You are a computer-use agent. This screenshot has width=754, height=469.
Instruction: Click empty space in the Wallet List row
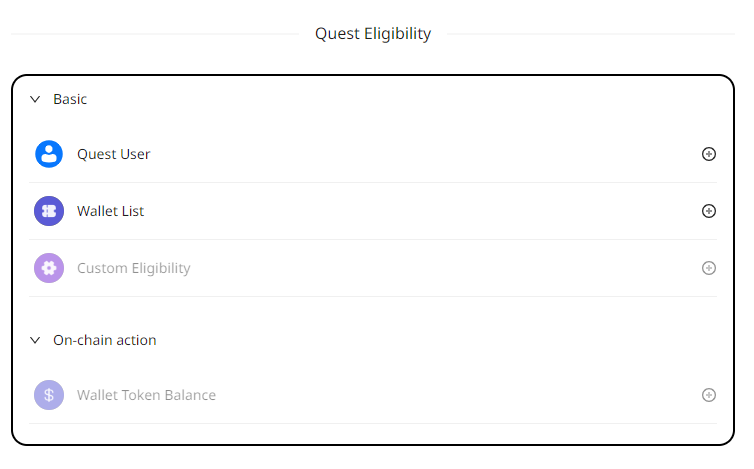click(420, 211)
